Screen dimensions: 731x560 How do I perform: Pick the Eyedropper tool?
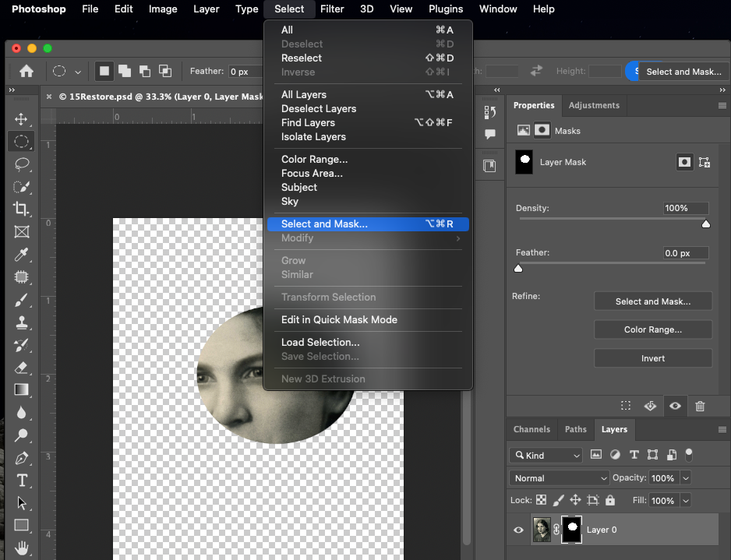pos(22,254)
